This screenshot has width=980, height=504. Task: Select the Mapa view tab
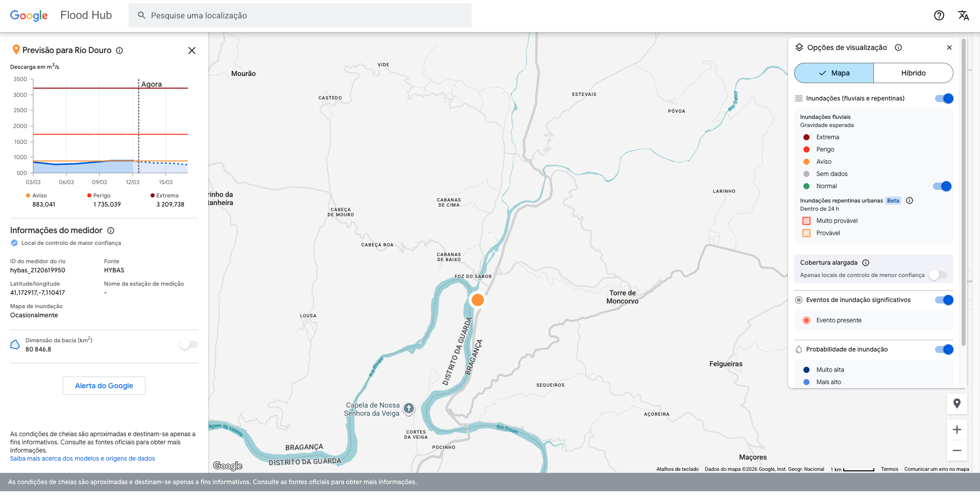(833, 73)
